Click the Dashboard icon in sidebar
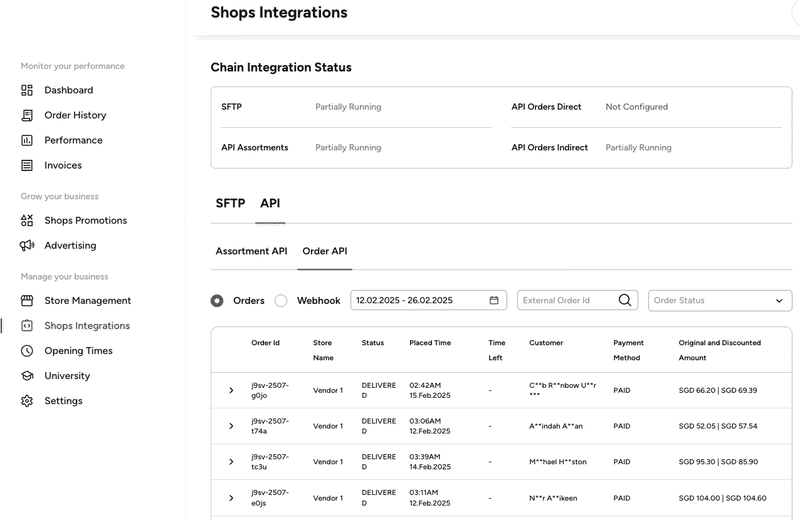800x520 pixels. click(27, 90)
